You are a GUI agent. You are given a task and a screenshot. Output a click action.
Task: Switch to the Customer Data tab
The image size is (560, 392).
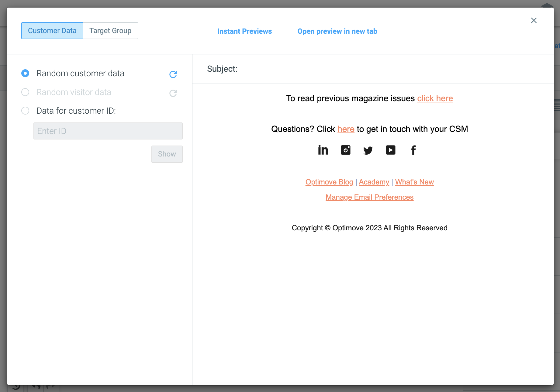pos(52,31)
